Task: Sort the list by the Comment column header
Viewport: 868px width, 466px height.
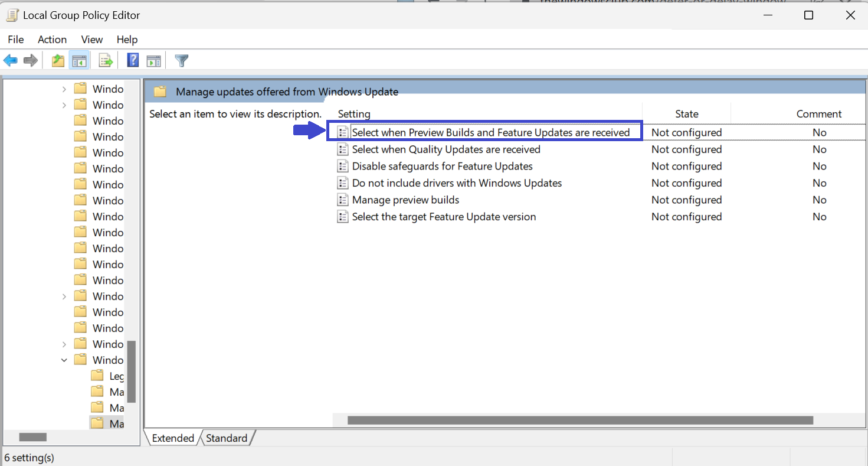Action: (x=819, y=114)
